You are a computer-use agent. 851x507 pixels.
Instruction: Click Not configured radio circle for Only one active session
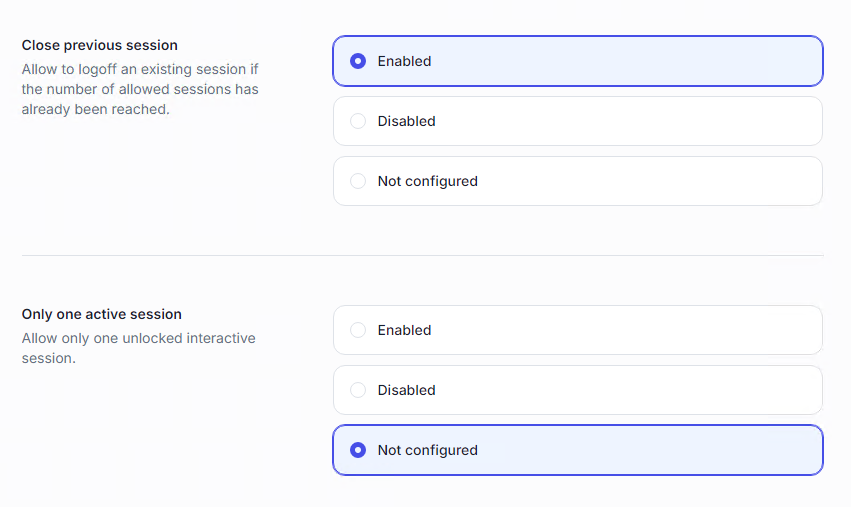pos(358,450)
